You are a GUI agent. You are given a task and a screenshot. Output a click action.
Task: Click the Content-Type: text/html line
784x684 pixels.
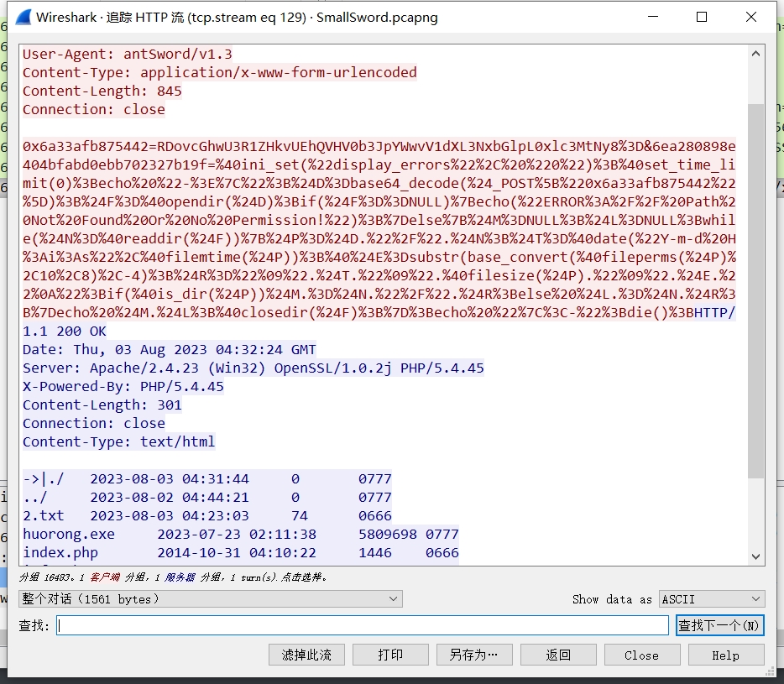click(x=119, y=442)
